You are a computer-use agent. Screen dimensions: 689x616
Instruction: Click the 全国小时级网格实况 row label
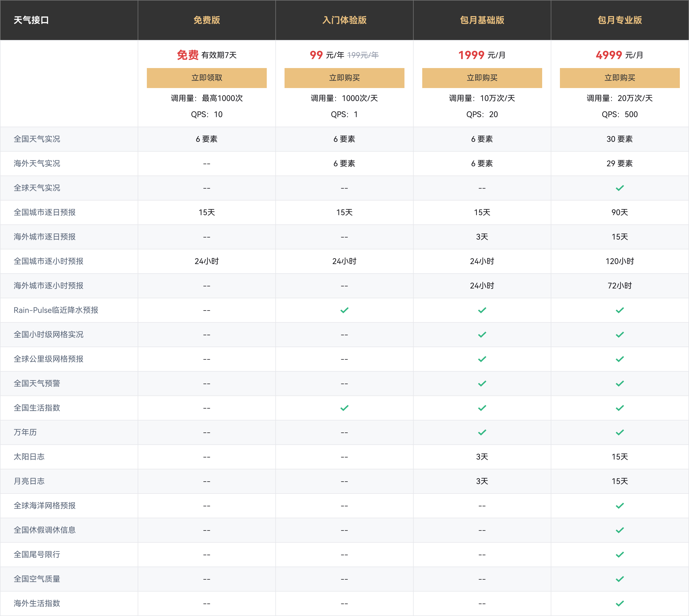pos(48,334)
